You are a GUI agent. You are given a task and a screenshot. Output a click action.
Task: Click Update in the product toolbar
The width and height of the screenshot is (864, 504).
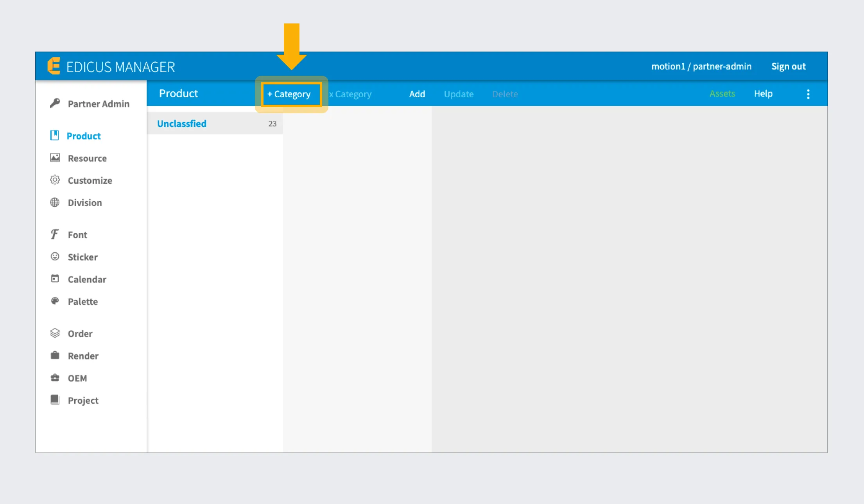[x=459, y=94]
